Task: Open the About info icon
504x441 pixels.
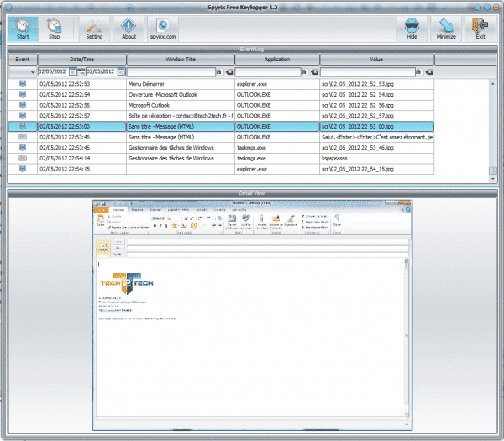Action: [x=129, y=28]
